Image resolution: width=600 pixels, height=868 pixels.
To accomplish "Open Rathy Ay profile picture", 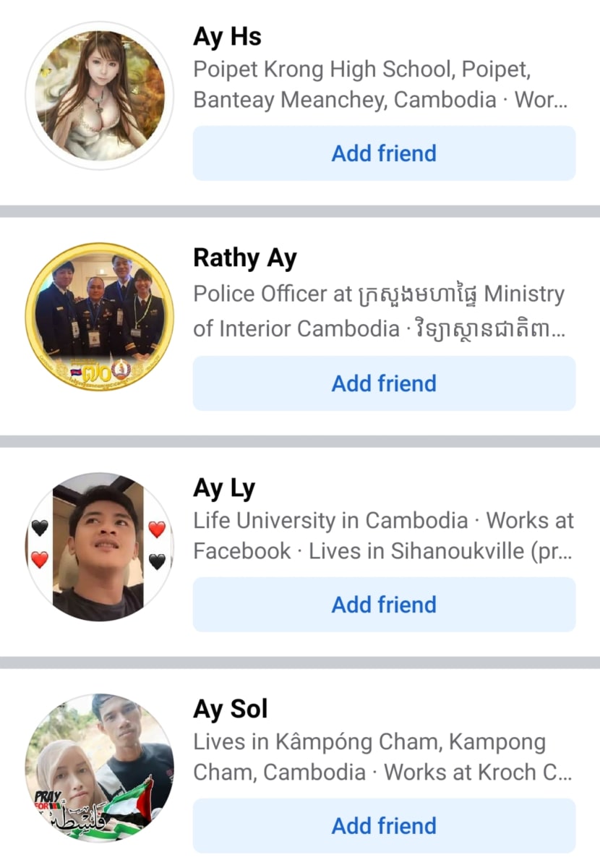I will (100, 317).
